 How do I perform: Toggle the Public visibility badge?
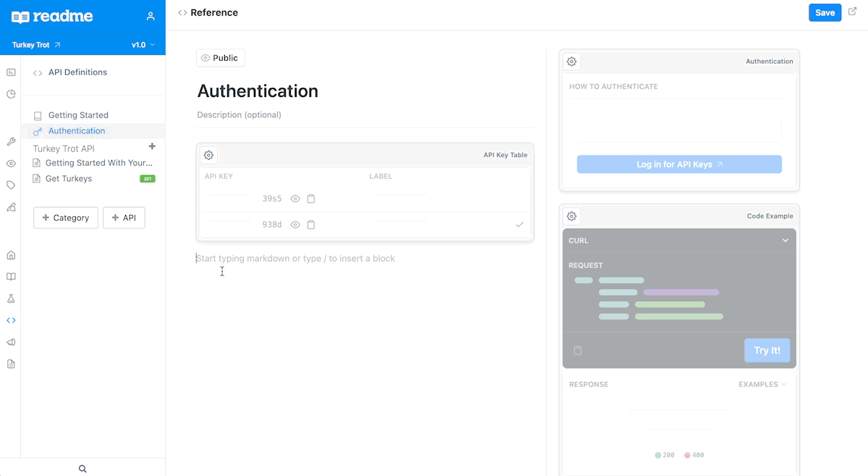[x=220, y=57]
